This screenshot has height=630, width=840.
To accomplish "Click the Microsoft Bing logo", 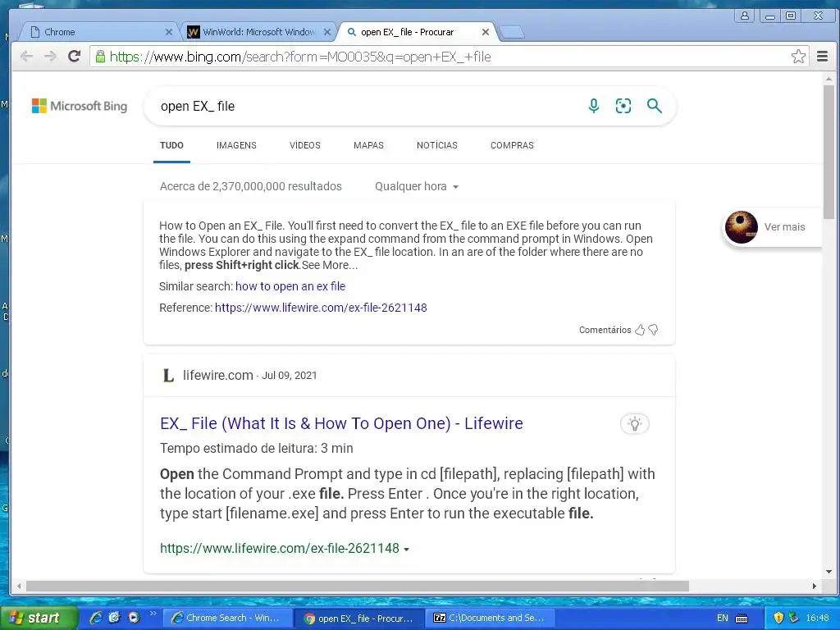I will (x=80, y=106).
